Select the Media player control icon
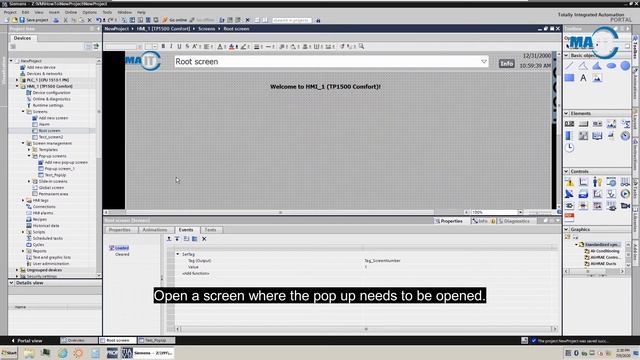 [625, 194]
